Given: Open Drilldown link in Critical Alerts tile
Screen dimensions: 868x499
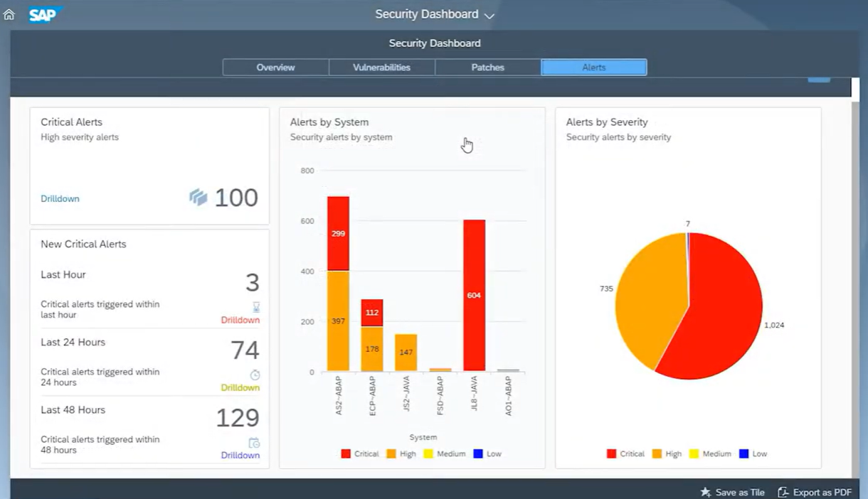Looking at the screenshot, I should [x=60, y=199].
